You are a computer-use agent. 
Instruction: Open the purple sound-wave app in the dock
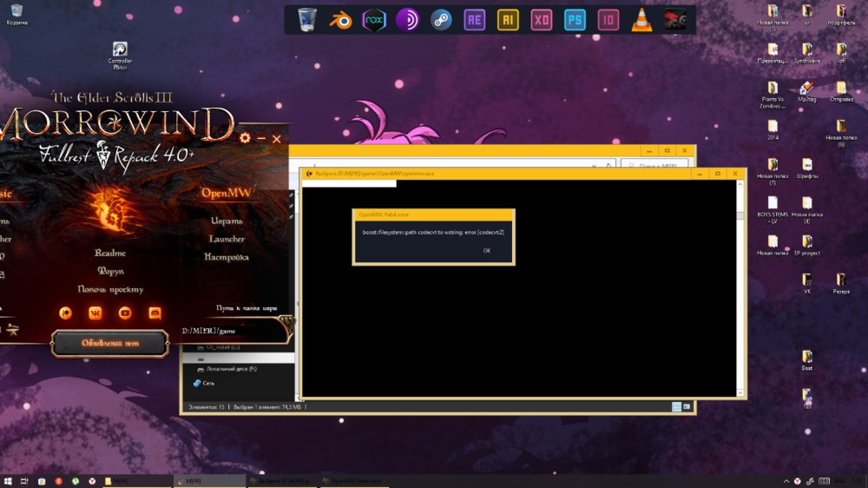(407, 20)
